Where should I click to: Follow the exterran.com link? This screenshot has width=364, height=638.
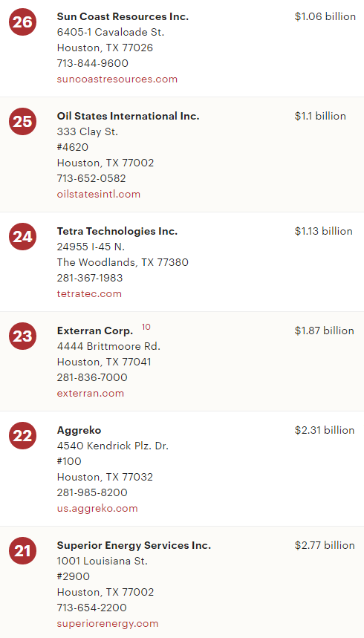91,394
